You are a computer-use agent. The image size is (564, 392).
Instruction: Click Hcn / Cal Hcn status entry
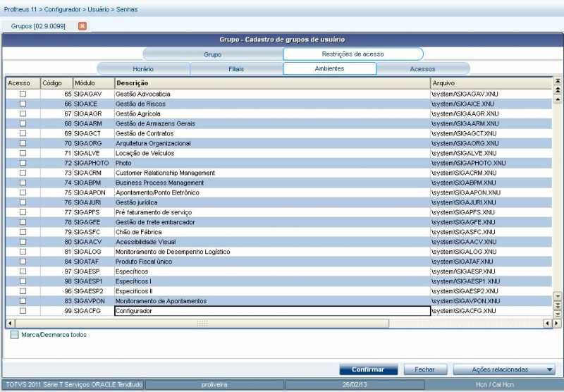495,385
